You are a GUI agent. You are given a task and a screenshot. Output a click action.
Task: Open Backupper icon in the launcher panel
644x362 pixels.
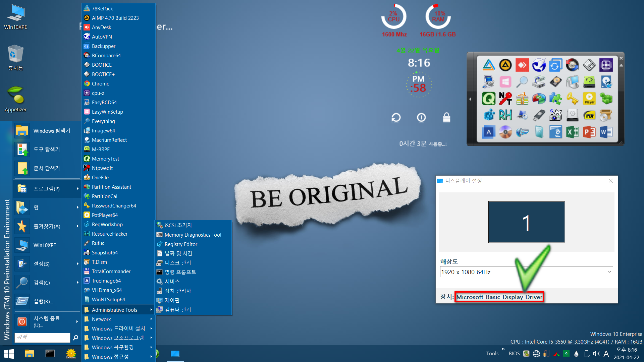coord(555,65)
